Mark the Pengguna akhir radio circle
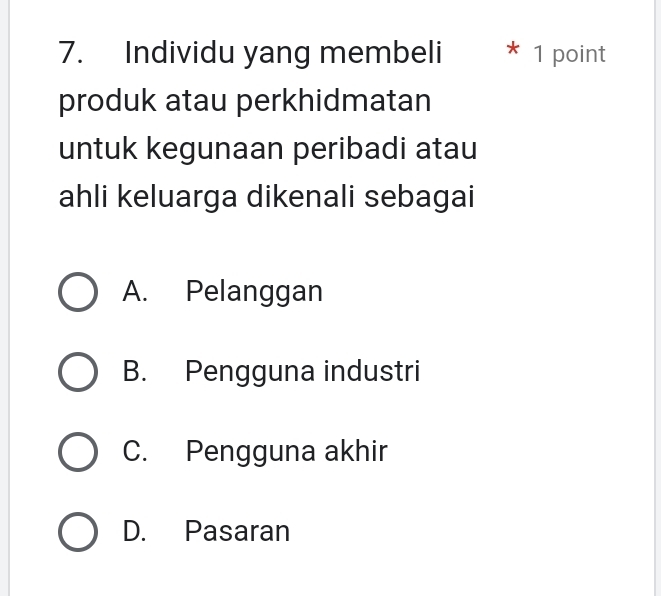The image size is (661, 596). click(78, 452)
